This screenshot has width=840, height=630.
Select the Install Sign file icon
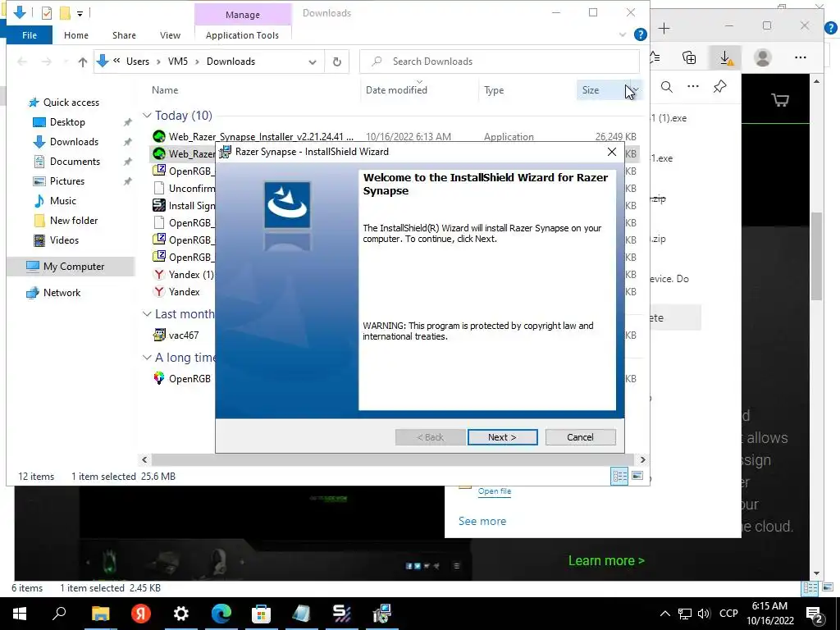coord(158,205)
